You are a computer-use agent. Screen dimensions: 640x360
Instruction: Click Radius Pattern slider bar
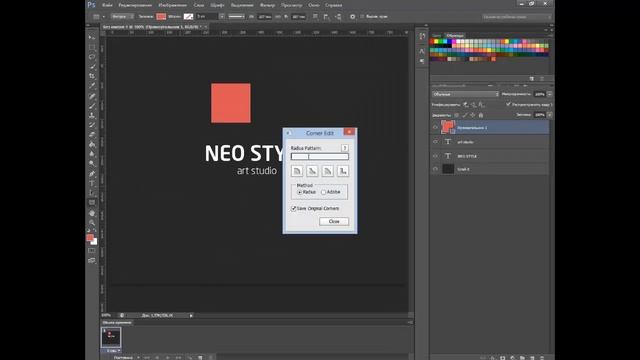[x=320, y=157]
